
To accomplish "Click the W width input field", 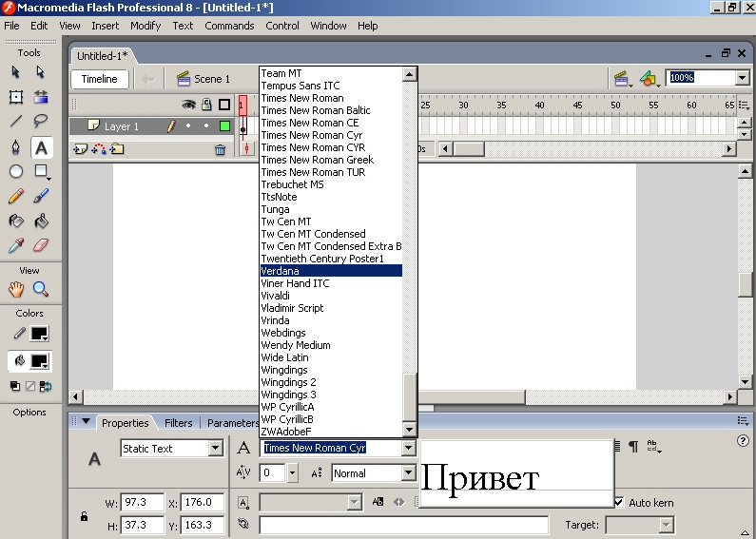I will (x=143, y=502).
